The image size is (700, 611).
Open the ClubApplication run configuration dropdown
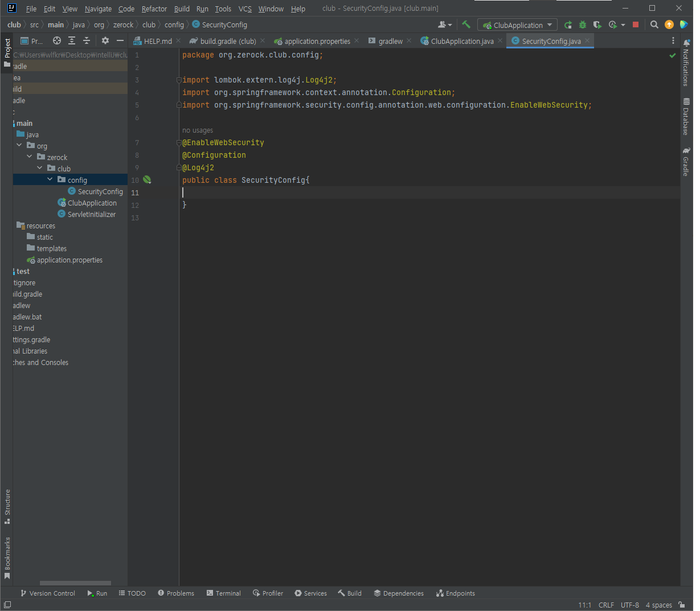tap(518, 25)
